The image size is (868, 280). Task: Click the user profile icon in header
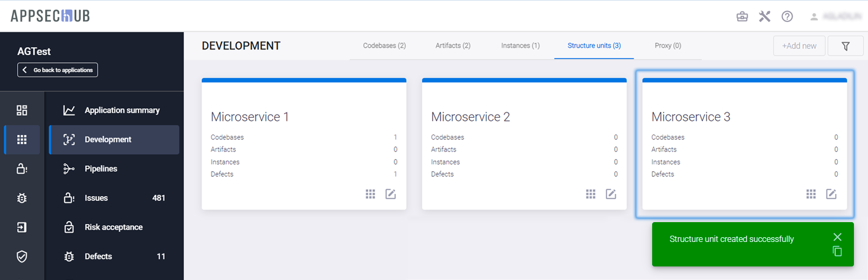point(814,17)
